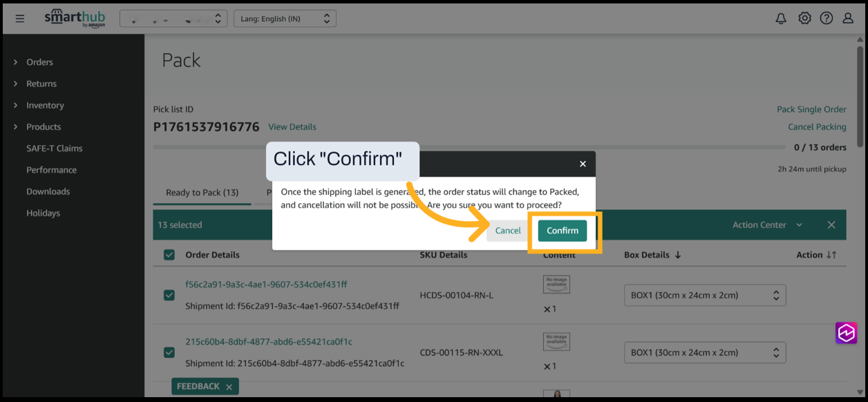Dismiss the selection bar with X icon

[x=831, y=225]
